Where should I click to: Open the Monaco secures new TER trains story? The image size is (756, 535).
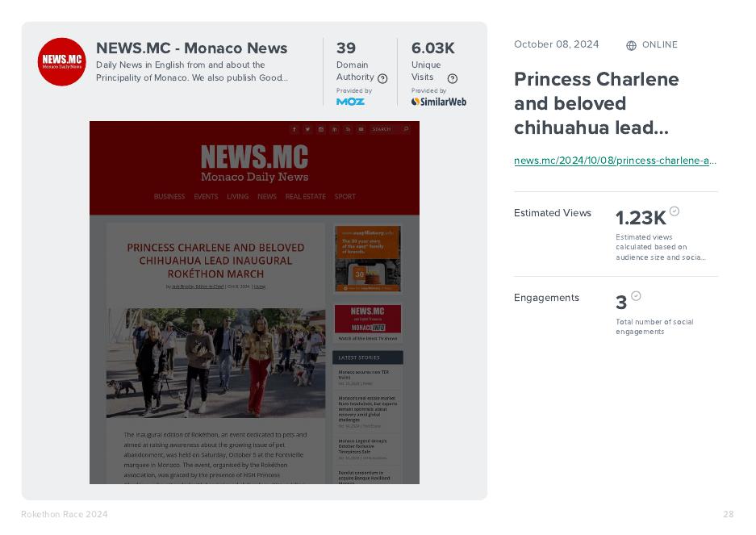click(364, 375)
